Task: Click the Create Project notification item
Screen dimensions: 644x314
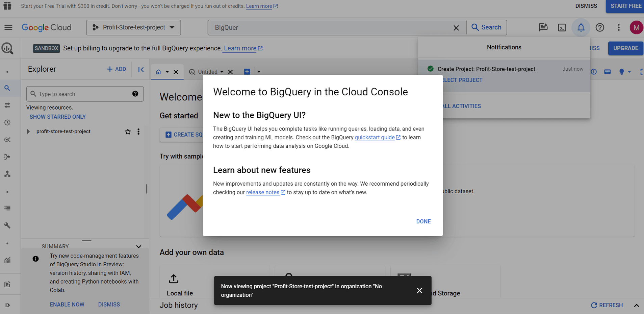Action: click(504, 76)
